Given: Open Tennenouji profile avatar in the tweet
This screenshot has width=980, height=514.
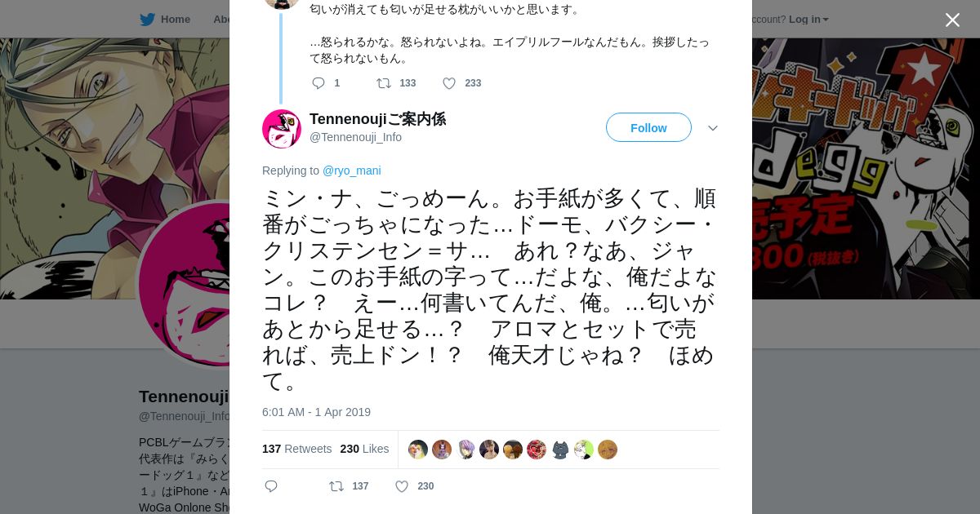Looking at the screenshot, I should (x=282, y=129).
